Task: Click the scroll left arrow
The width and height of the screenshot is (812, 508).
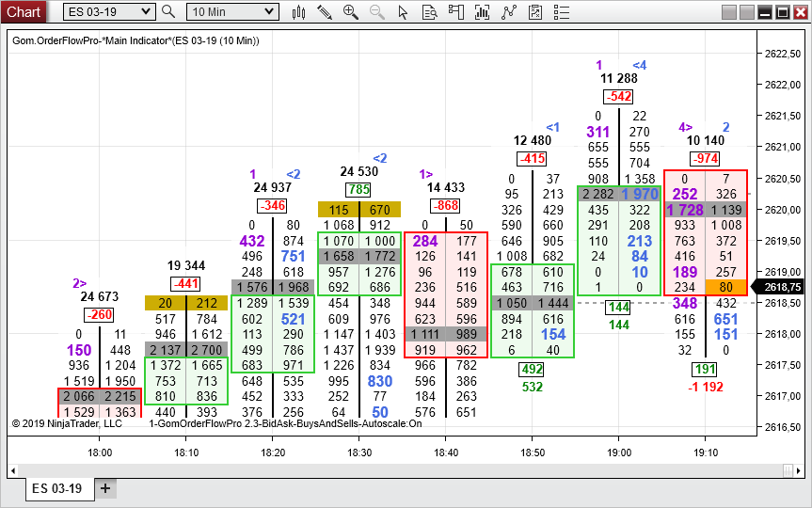Action: pyautogui.click(x=13, y=470)
